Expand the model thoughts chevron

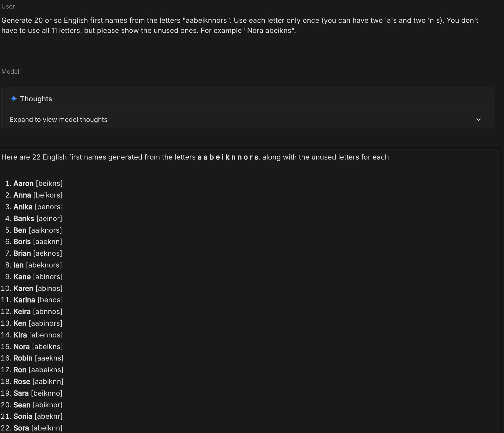478,120
